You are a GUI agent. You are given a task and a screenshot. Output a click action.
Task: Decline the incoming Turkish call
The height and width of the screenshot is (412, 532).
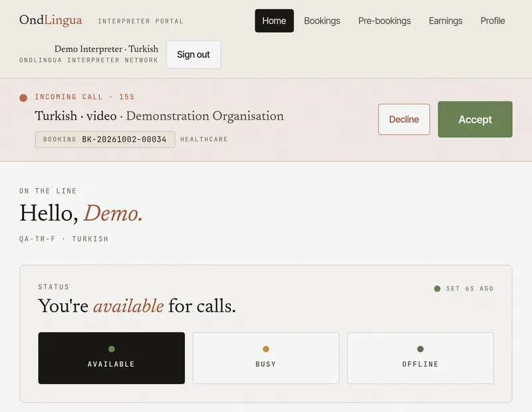[x=404, y=120]
